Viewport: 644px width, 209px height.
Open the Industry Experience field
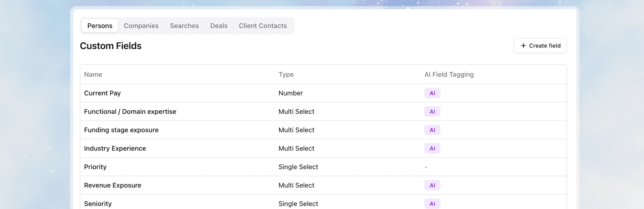tap(115, 148)
